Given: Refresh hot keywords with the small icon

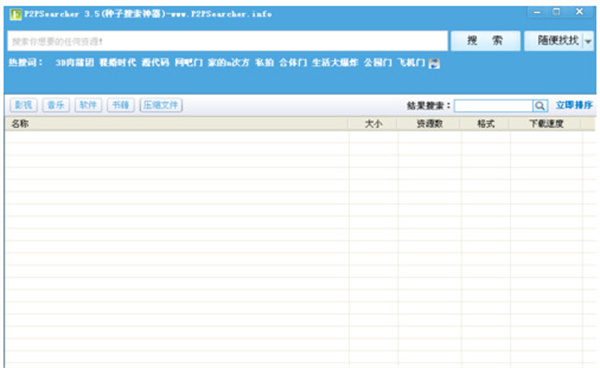Looking at the screenshot, I should pyautogui.click(x=434, y=64).
